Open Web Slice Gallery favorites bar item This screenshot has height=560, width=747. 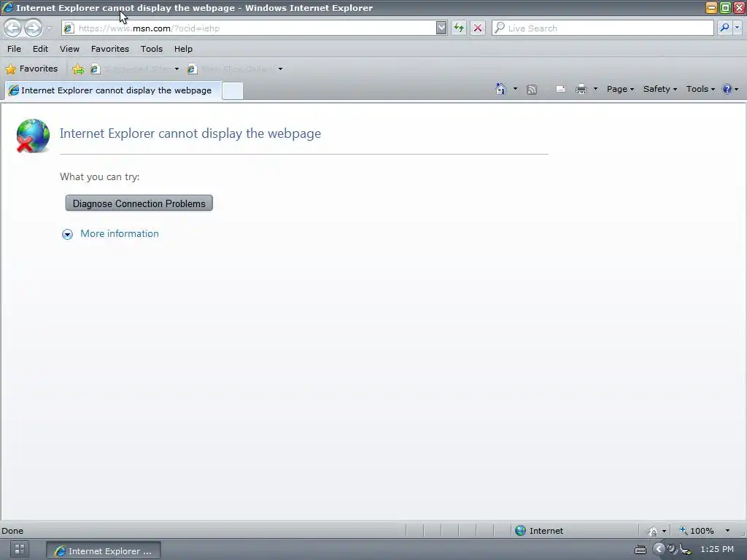pyautogui.click(x=231, y=69)
